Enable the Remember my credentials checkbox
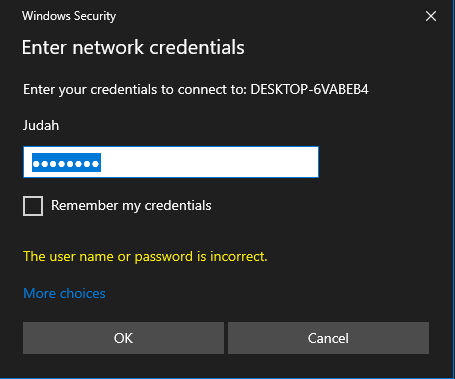 pyautogui.click(x=33, y=206)
